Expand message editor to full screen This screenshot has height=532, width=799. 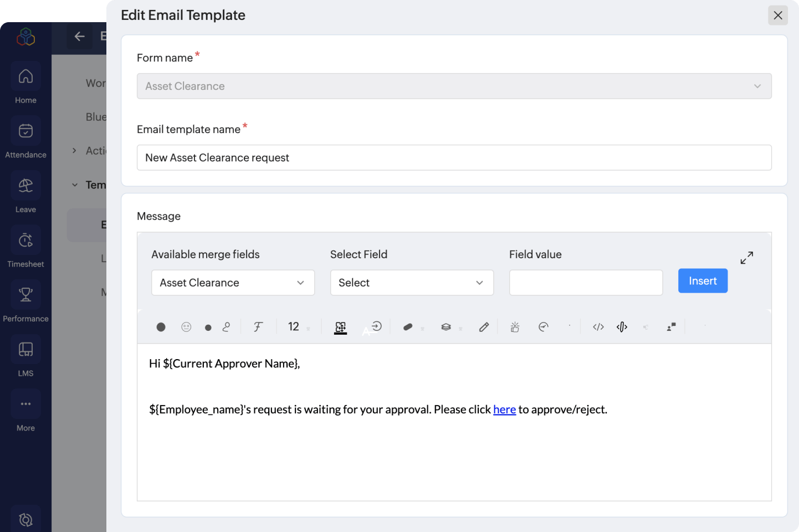coord(746,258)
